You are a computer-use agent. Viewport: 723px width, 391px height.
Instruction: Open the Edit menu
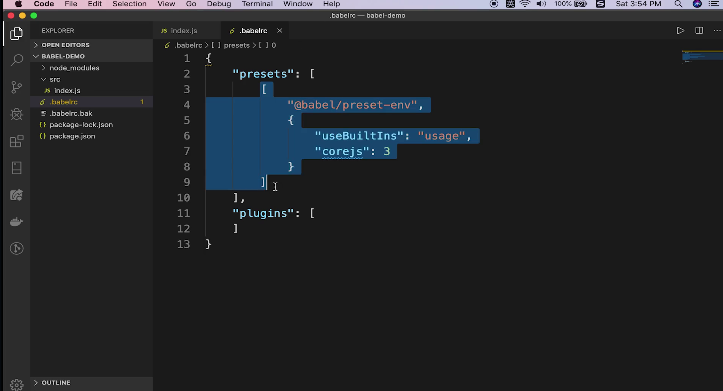[95, 4]
